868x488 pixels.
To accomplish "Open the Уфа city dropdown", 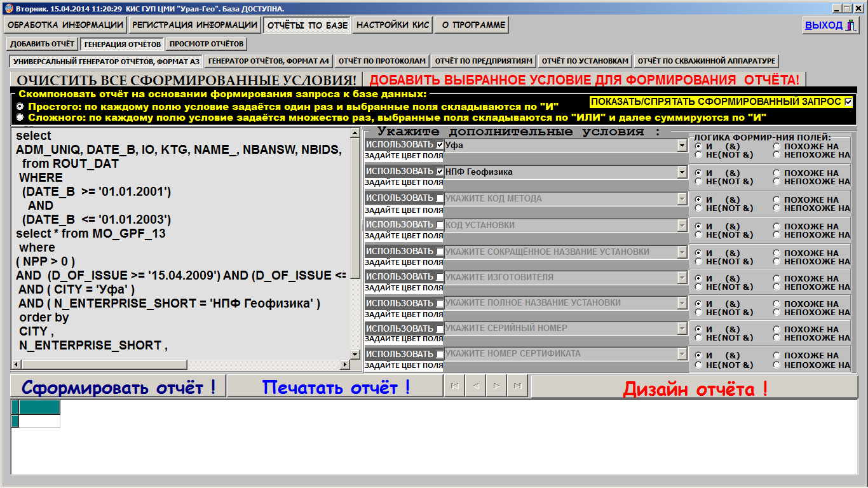I will pyautogui.click(x=682, y=146).
